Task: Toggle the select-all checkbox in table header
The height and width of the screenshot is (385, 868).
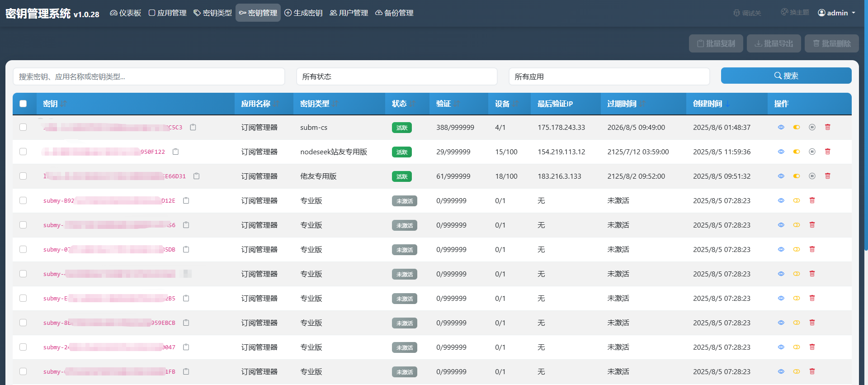Action: tap(23, 104)
